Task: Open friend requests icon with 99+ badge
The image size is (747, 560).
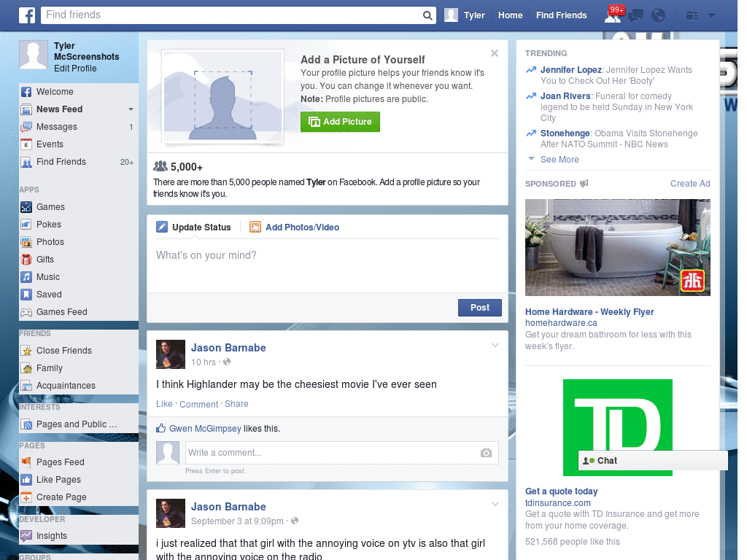Action: pyautogui.click(x=614, y=15)
